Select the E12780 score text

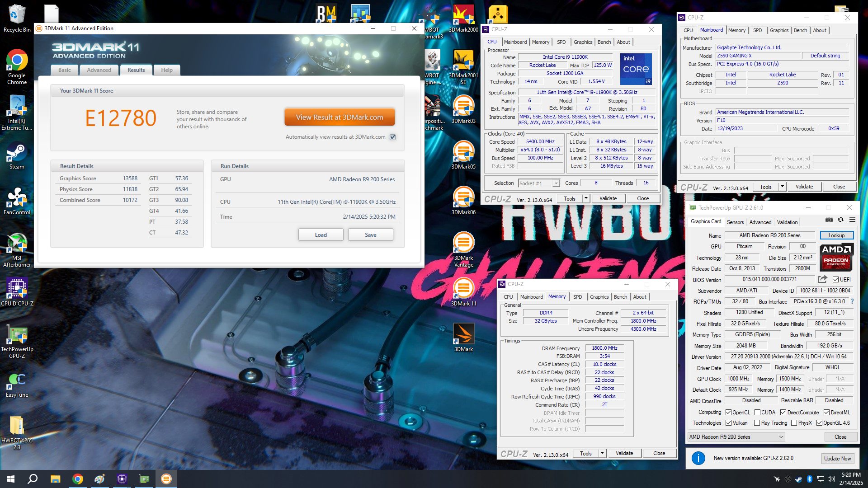[x=121, y=118]
